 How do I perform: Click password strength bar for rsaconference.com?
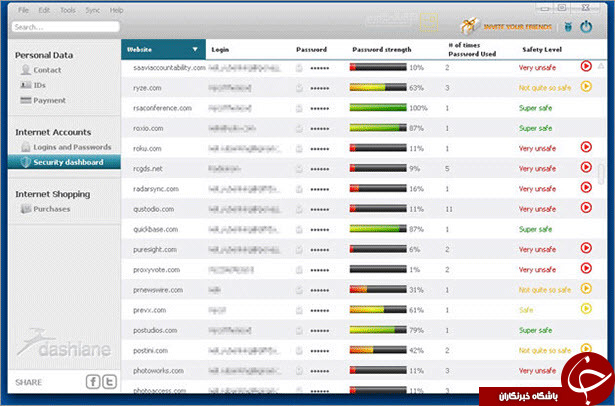(378, 107)
